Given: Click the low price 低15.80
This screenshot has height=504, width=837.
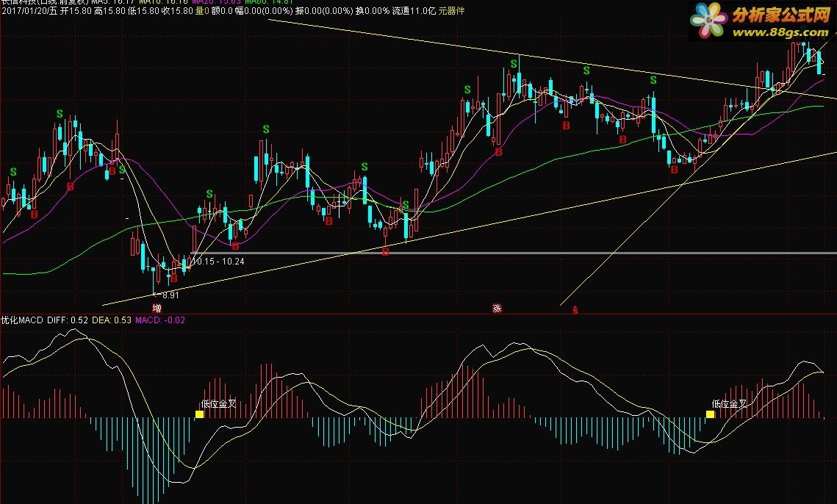Looking at the screenshot, I should (x=143, y=11).
